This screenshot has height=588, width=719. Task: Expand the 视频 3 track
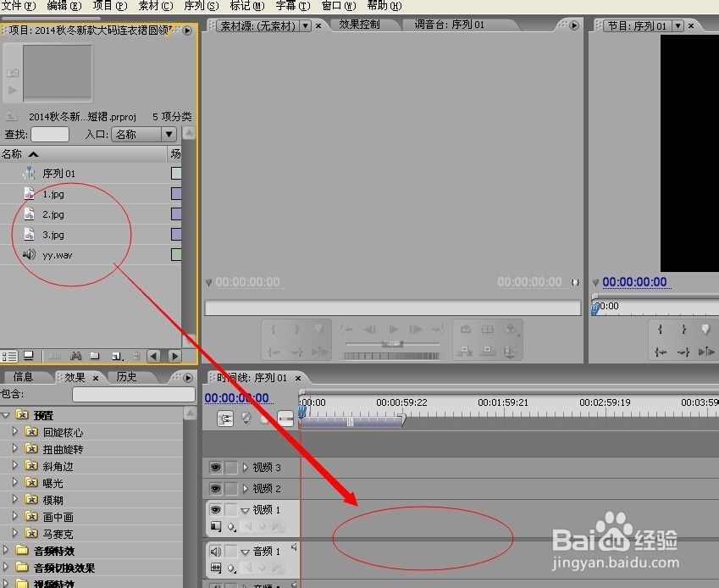pos(245,468)
